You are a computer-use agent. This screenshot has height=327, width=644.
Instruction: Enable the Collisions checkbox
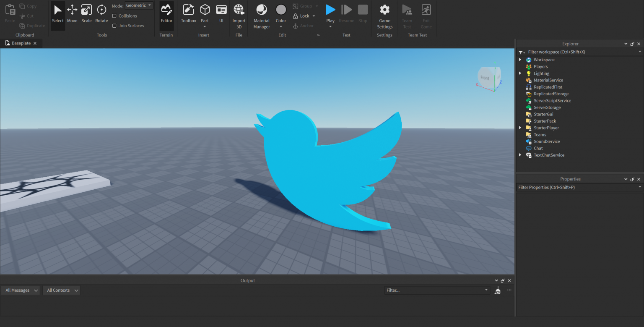[114, 16]
